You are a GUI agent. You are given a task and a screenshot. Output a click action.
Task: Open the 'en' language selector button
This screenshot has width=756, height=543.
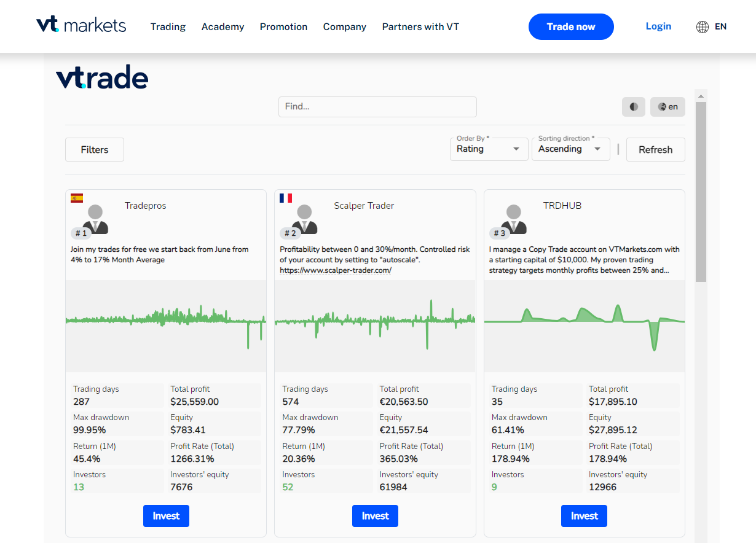[667, 107]
